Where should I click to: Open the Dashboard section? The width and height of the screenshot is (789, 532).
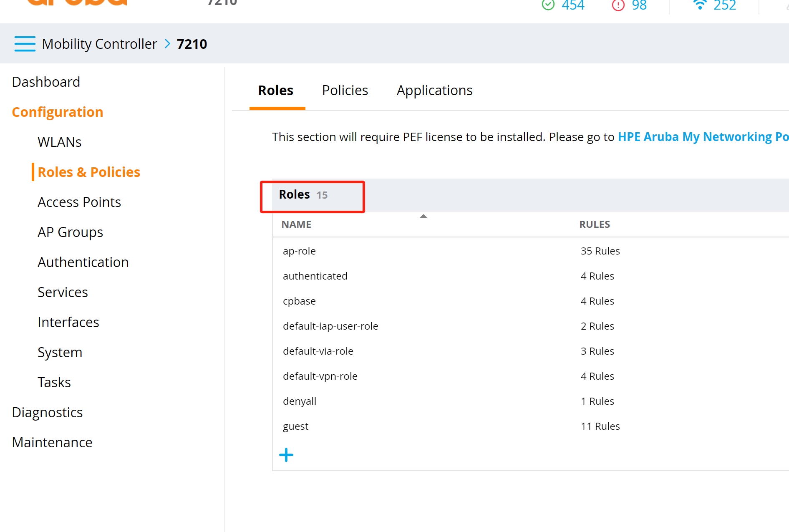coord(46,82)
